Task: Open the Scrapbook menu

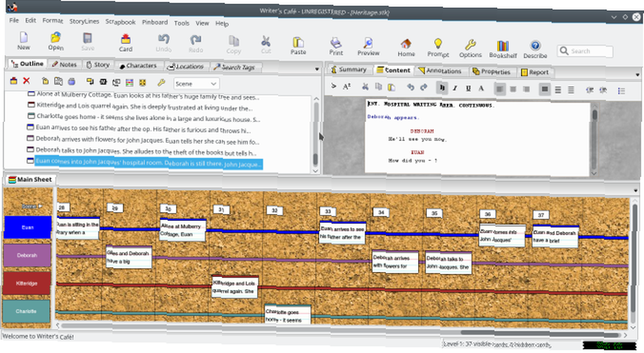Action: point(120,22)
